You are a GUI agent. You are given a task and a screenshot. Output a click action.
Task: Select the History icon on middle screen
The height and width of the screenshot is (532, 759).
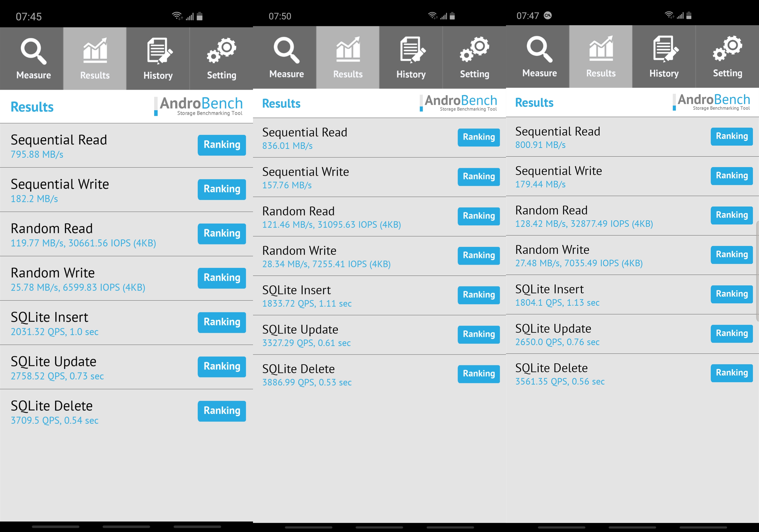(411, 56)
